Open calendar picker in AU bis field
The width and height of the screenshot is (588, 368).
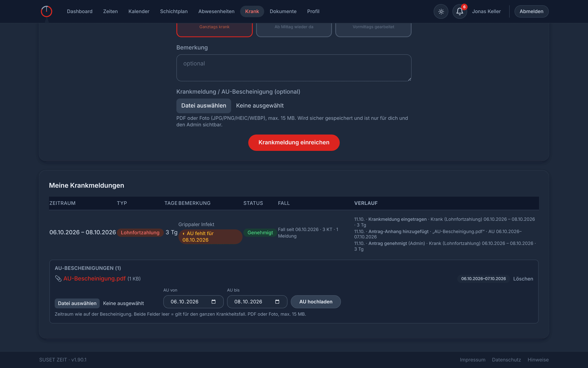click(x=277, y=302)
